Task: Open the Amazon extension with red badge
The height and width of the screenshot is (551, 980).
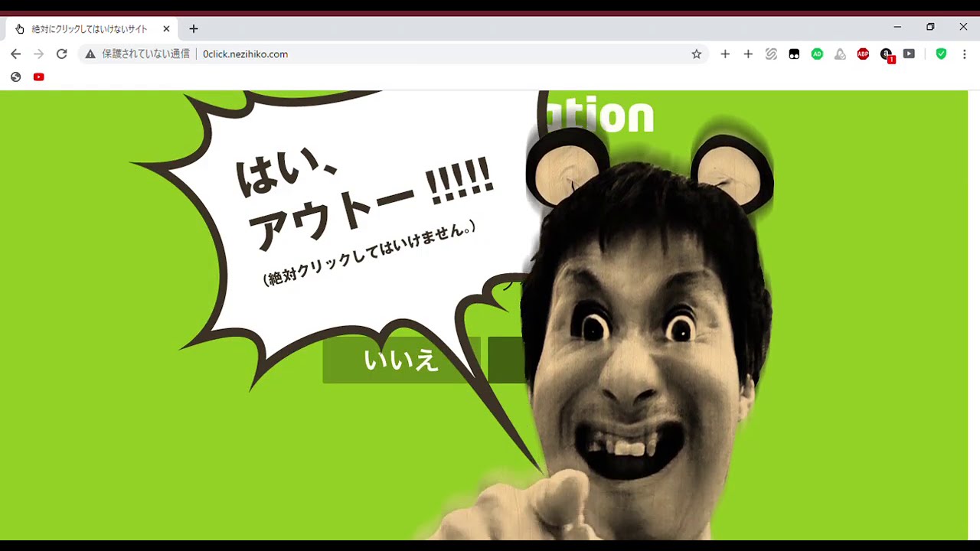Action: [x=887, y=55]
